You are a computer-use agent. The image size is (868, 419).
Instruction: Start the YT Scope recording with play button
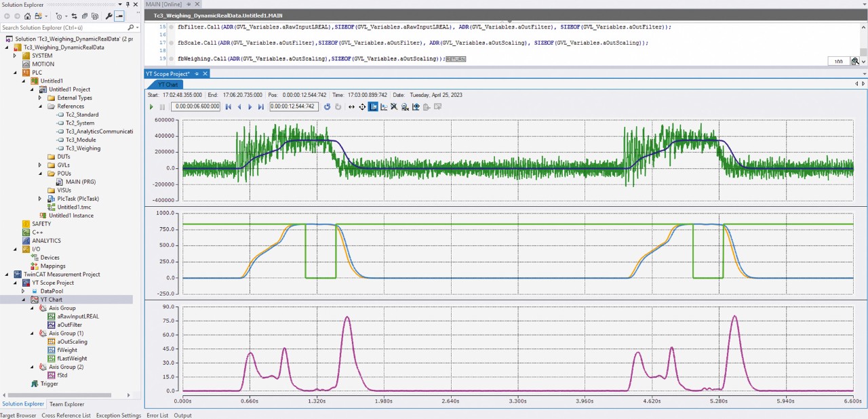pyautogui.click(x=151, y=106)
